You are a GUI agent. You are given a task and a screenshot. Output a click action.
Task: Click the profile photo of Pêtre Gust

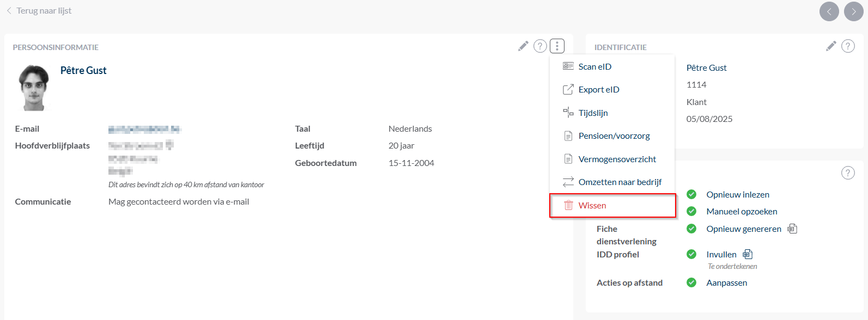pyautogui.click(x=34, y=88)
